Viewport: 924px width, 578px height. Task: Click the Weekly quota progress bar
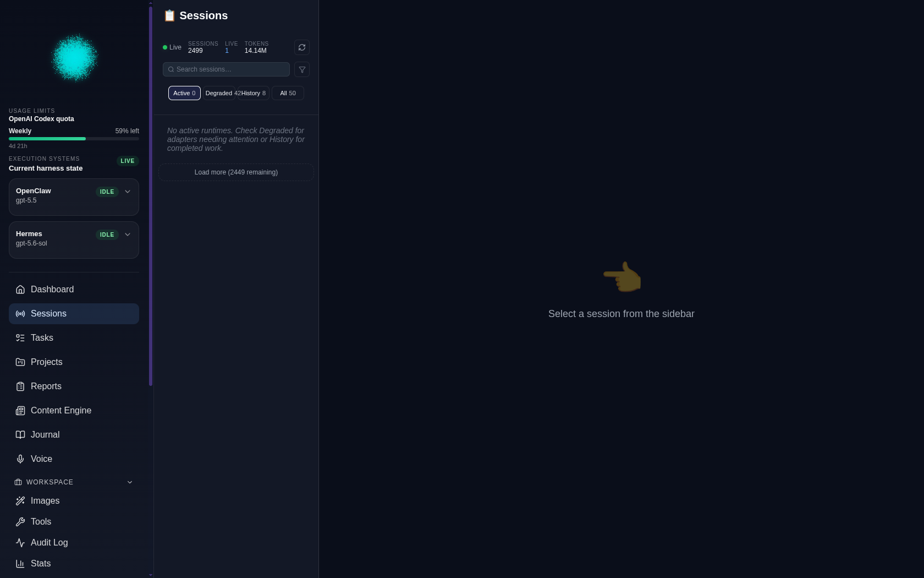(74, 139)
